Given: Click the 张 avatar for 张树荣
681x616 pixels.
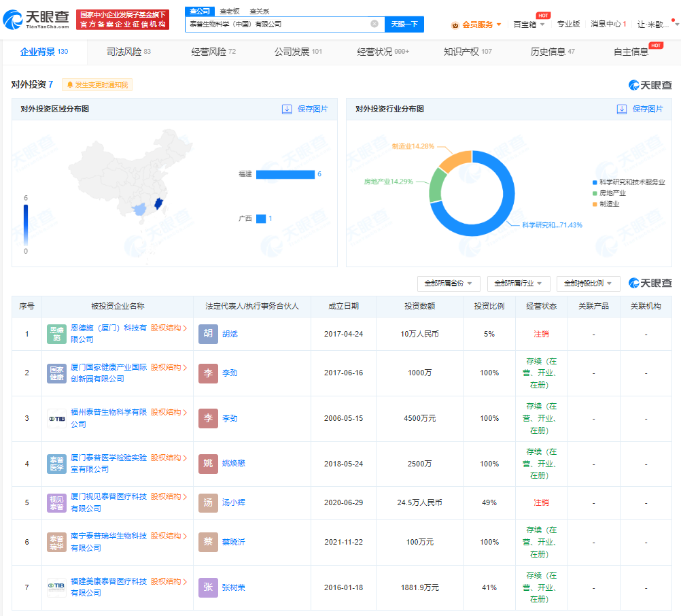Looking at the screenshot, I should (208, 587).
